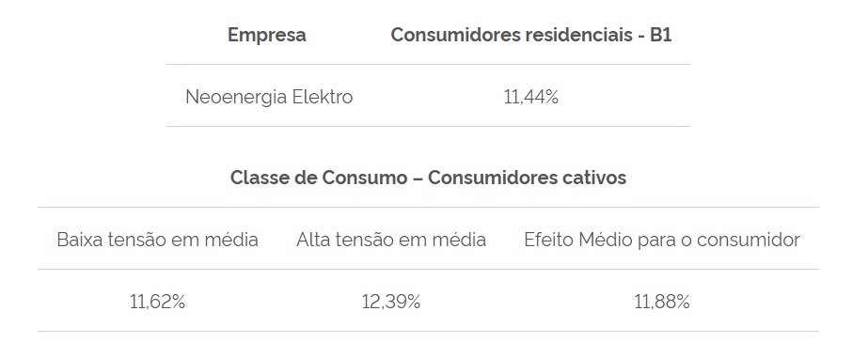The width and height of the screenshot is (868, 358).
Task: Select Baixa tensão em média header
Action: (157, 240)
